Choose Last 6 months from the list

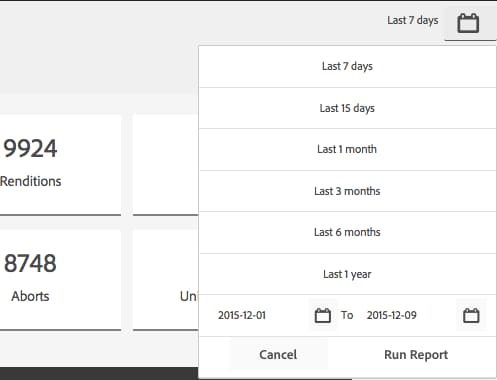(x=347, y=232)
